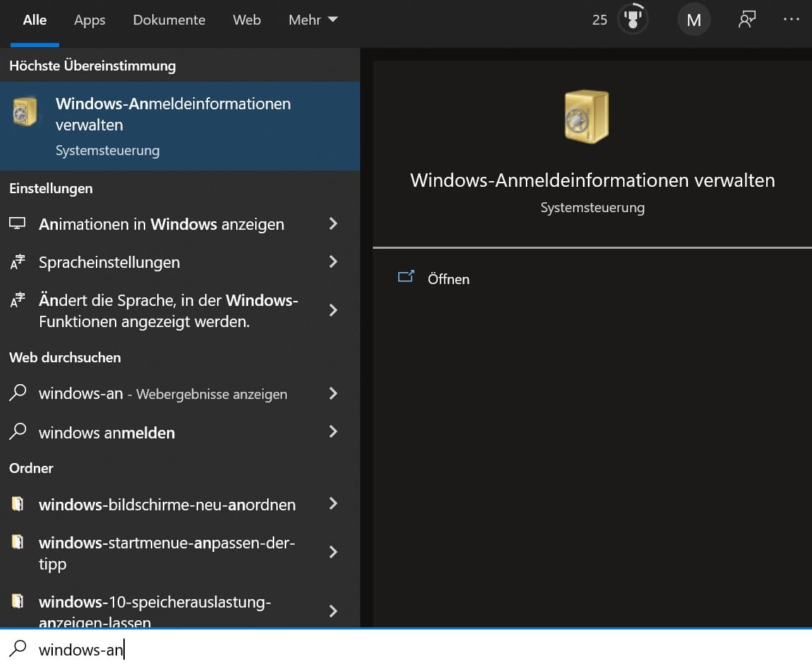Expand Spracheinstellungen result with its chevron
The width and height of the screenshot is (812, 671).
pyautogui.click(x=333, y=262)
